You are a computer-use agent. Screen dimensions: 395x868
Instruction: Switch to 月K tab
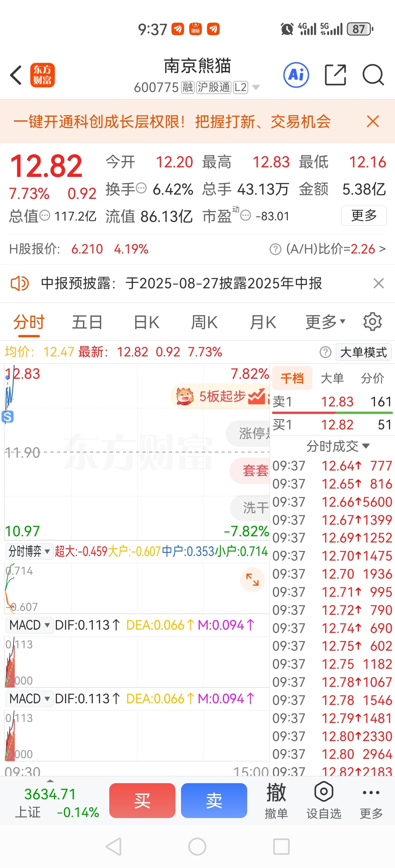263,322
